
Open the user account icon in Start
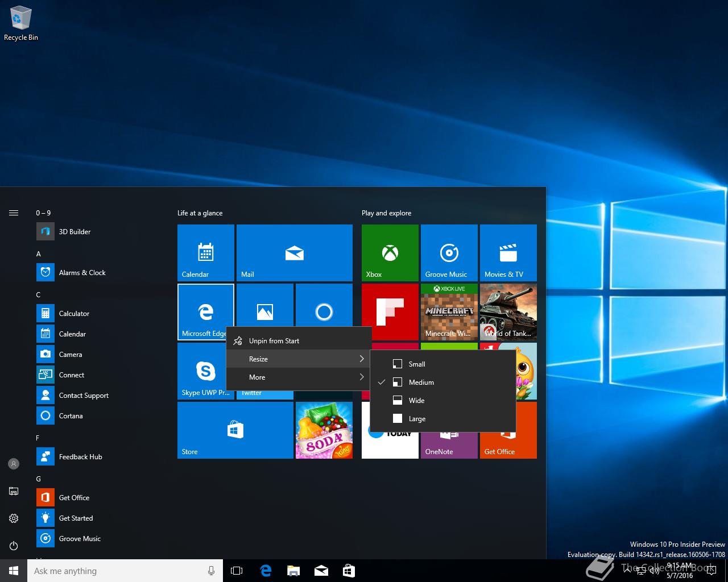click(14, 464)
